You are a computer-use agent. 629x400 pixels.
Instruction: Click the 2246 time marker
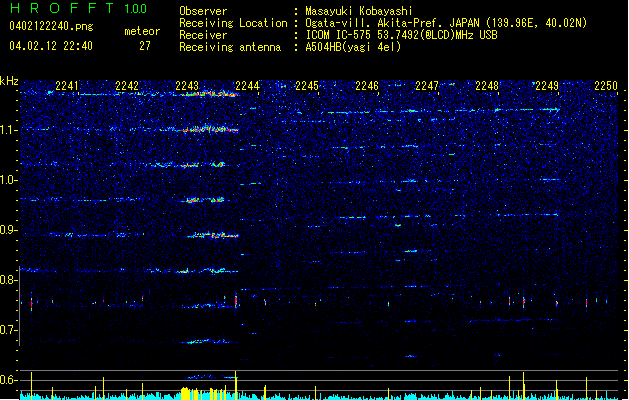367,86
